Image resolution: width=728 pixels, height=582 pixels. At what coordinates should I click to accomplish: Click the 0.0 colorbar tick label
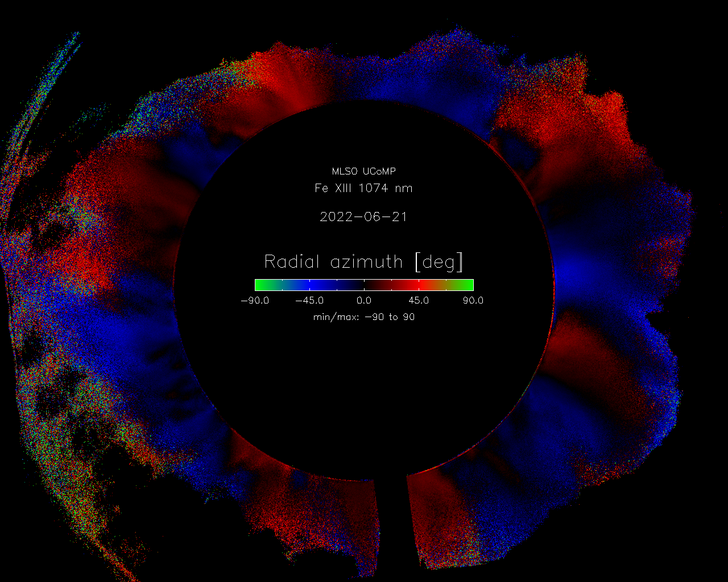pos(364,301)
